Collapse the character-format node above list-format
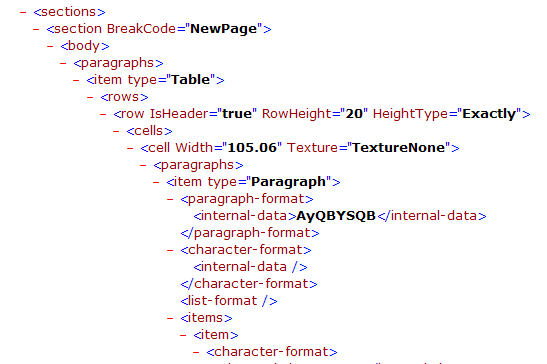Image resolution: width=547 pixels, height=364 pixels. point(170,251)
